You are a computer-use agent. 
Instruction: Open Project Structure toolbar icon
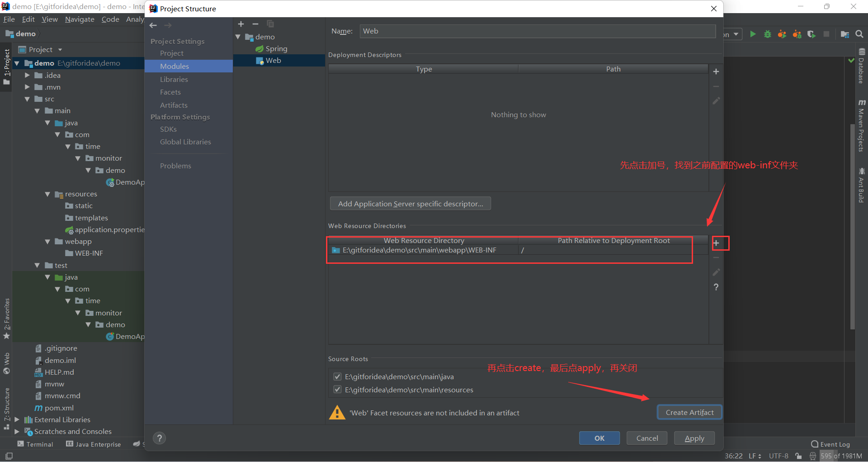pyautogui.click(x=844, y=34)
